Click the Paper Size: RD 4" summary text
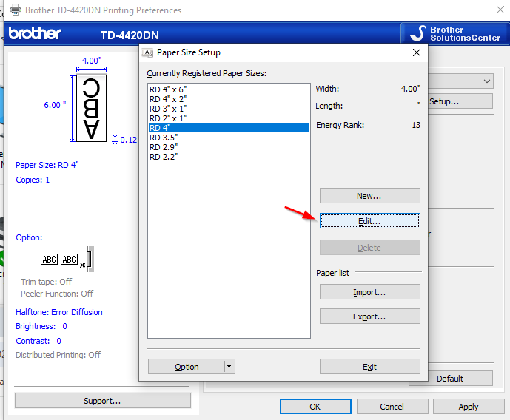The image size is (510, 420). (47, 165)
